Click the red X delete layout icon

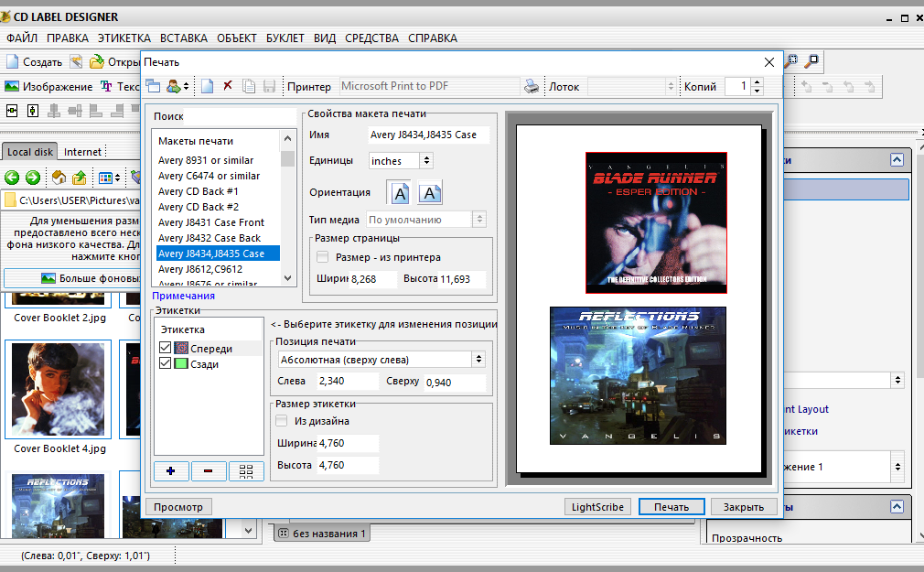pyautogui.click(x=228, y=86)
